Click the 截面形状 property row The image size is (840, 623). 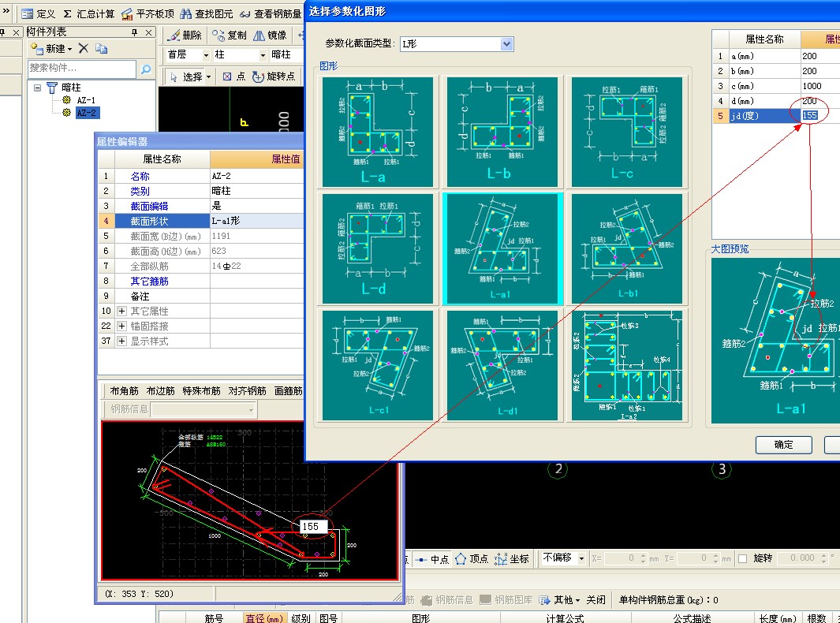201,222
